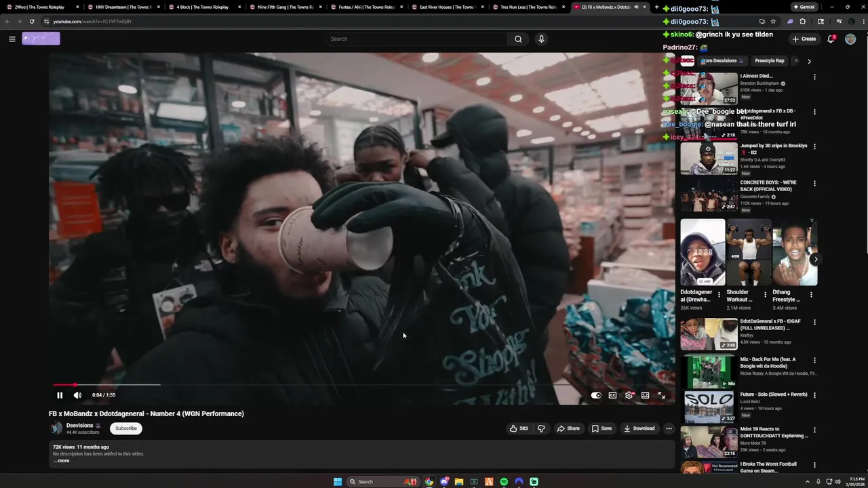This screenshot has height=488, width=868.
Task: Show hidden system tray icons
Action: [807, 482]
